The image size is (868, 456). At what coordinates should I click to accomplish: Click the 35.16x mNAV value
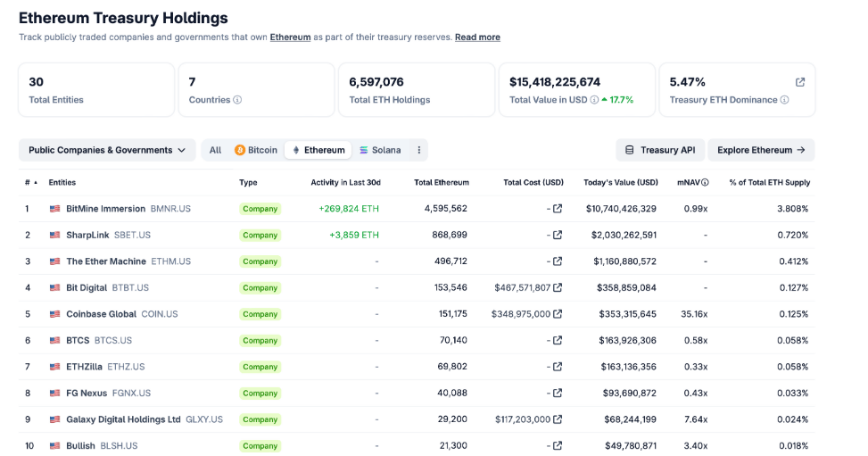pyautogui.click(x=694, y=314)
